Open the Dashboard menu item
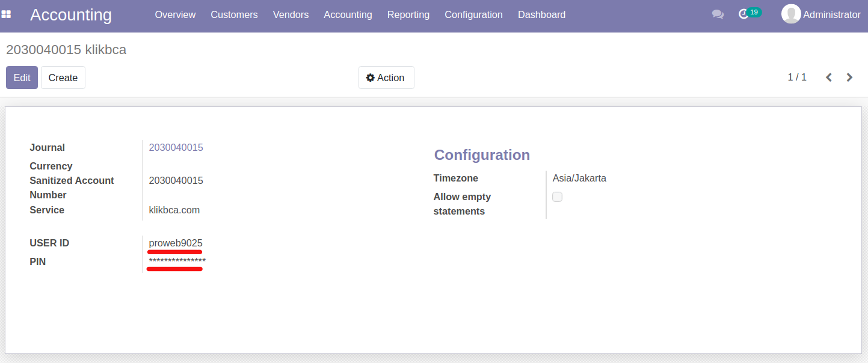The image size is (868, 363). pyautogui.click(x=541, y=14)
